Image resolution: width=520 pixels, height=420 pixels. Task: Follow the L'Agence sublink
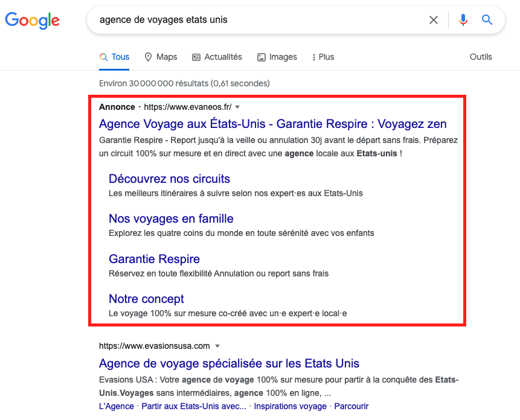click(x=117, y=406)
